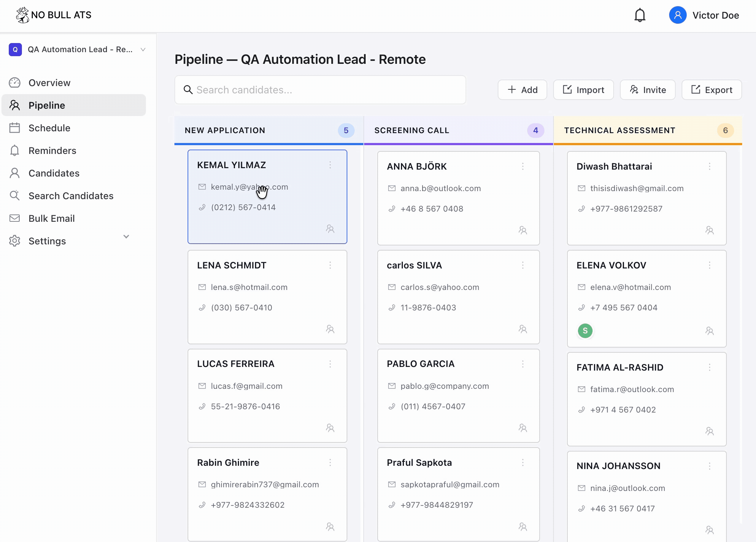Click the notification bell icon
The image size is (756, 542).
tap(640, 15)
